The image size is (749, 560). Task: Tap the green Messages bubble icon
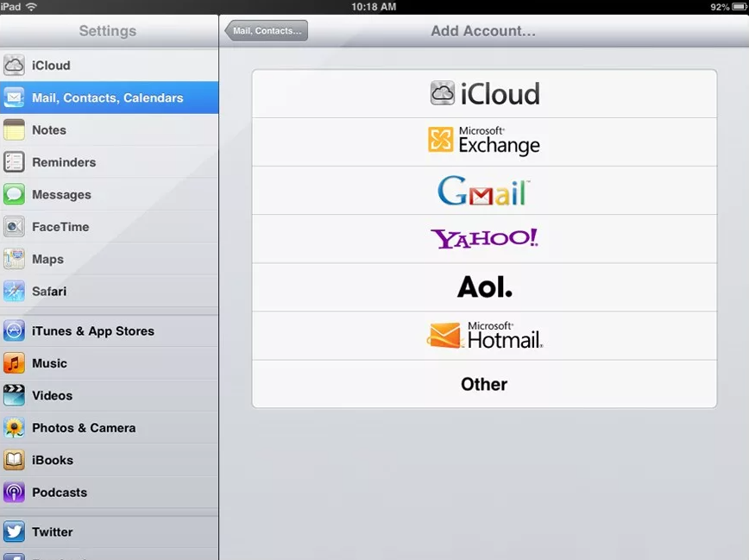click(x=14, y=194)
